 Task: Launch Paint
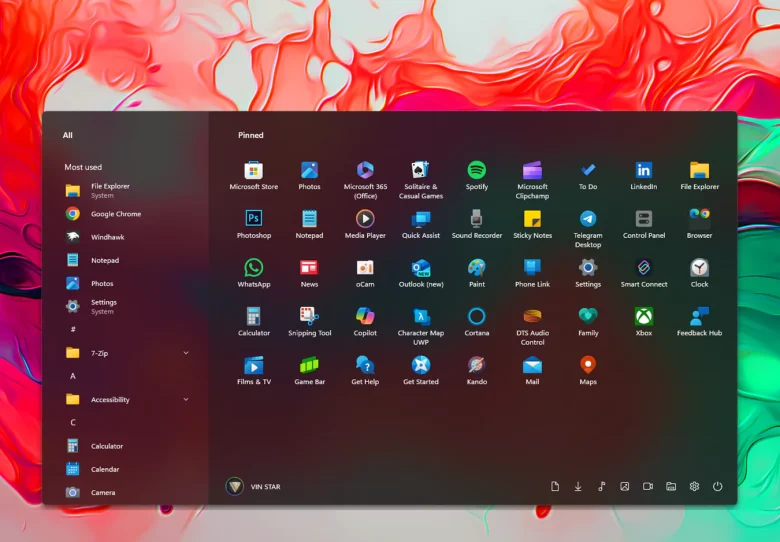(477, 273)
